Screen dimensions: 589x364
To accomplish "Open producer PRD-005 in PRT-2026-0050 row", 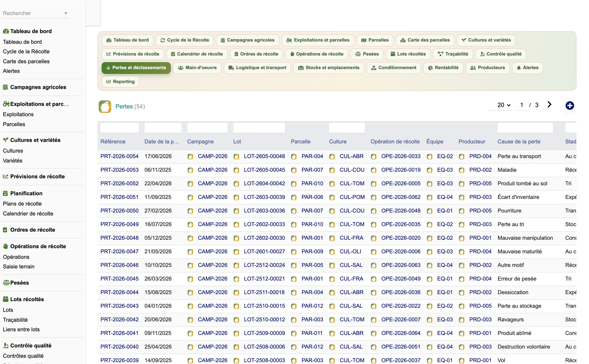I will (480, 211).
